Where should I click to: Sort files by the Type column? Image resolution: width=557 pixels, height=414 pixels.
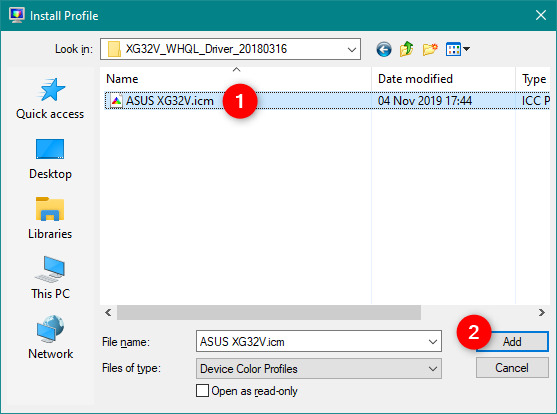click(x=533, y=79)
